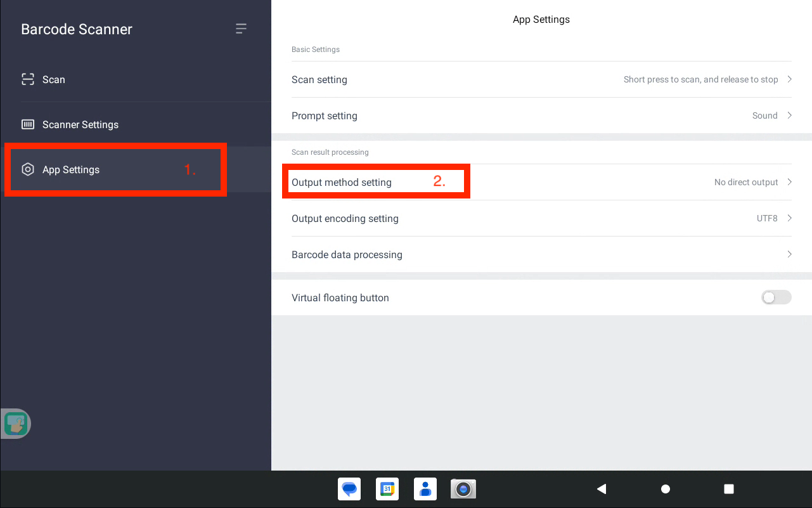Select the App Settings menu item
The width and height of the screenshot is (812, 508).
click(136, 169)
